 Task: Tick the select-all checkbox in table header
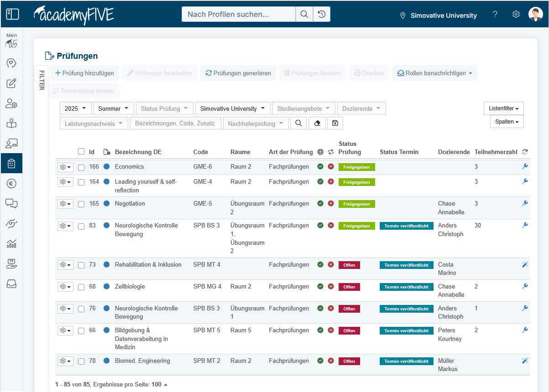point(81,151)
